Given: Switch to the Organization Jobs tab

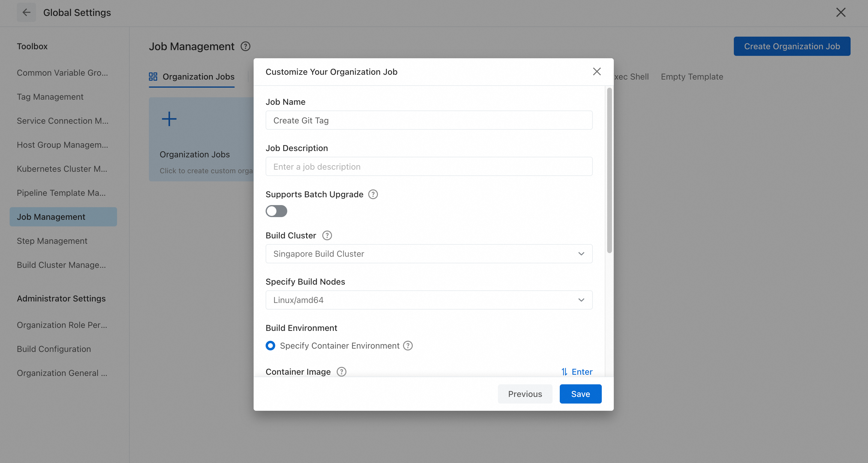Looking at the screenshot, I should pos(192,77).
